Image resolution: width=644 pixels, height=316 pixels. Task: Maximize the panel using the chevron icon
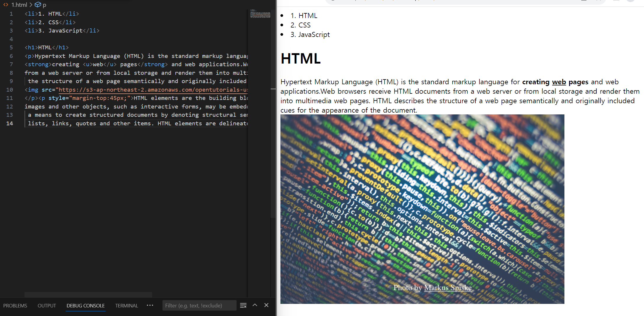255,305
